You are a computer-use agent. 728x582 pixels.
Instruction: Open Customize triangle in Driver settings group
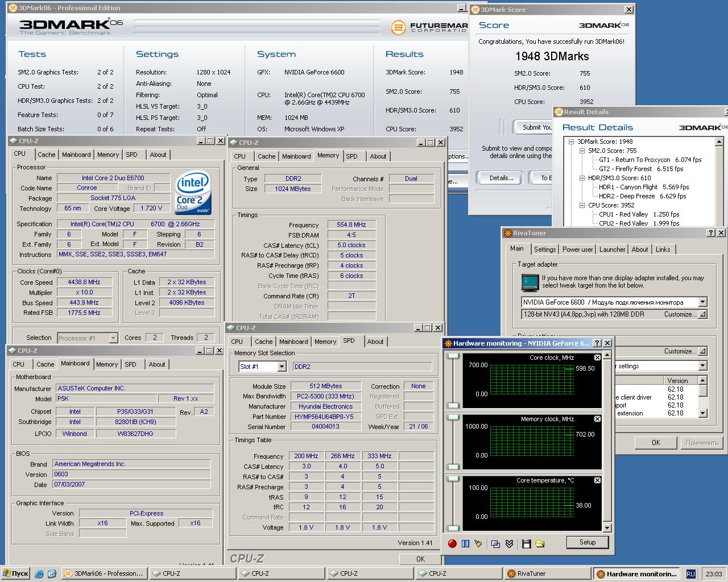pos(702,351)
